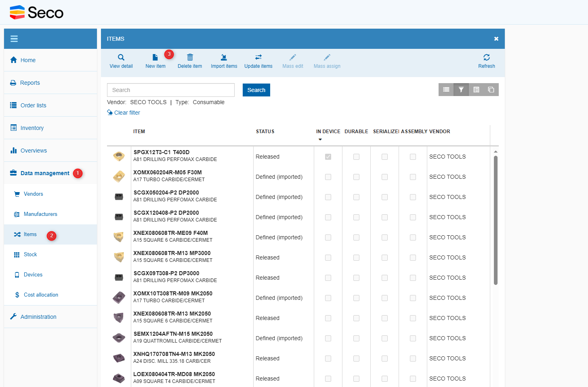Click the Search text field
This screenshot has width=588, height=387.
[171, 90]
